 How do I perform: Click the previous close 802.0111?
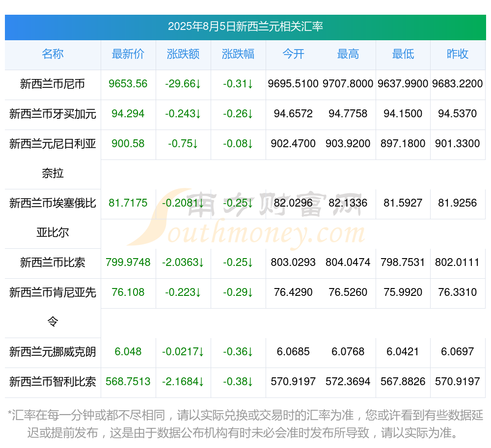point(458,262)
